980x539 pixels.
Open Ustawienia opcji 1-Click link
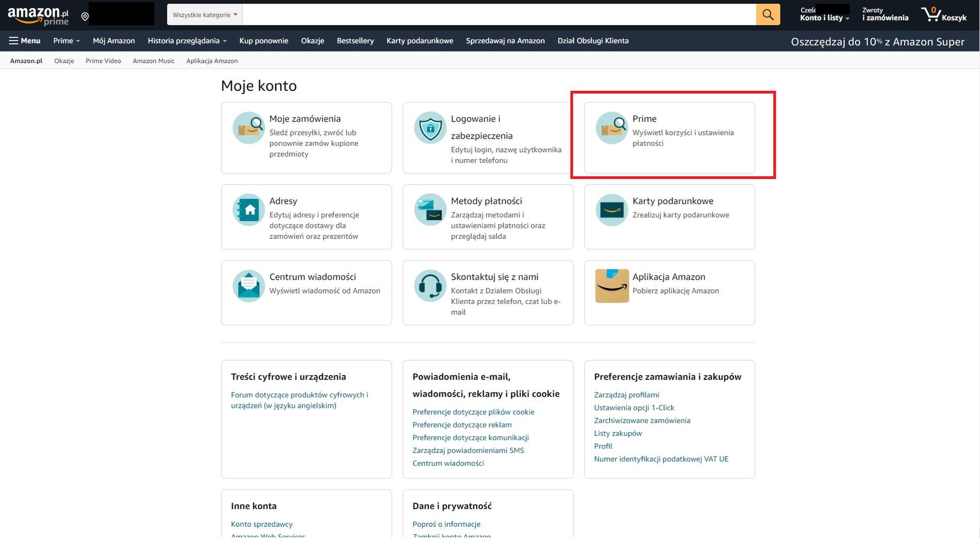click(x=634, y=408)
